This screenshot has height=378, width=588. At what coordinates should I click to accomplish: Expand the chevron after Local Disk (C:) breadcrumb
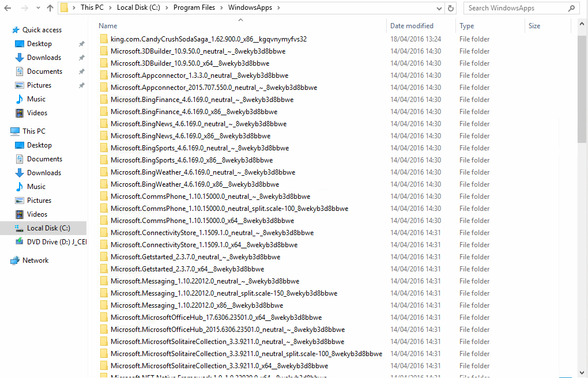click(x=167, y=8)
